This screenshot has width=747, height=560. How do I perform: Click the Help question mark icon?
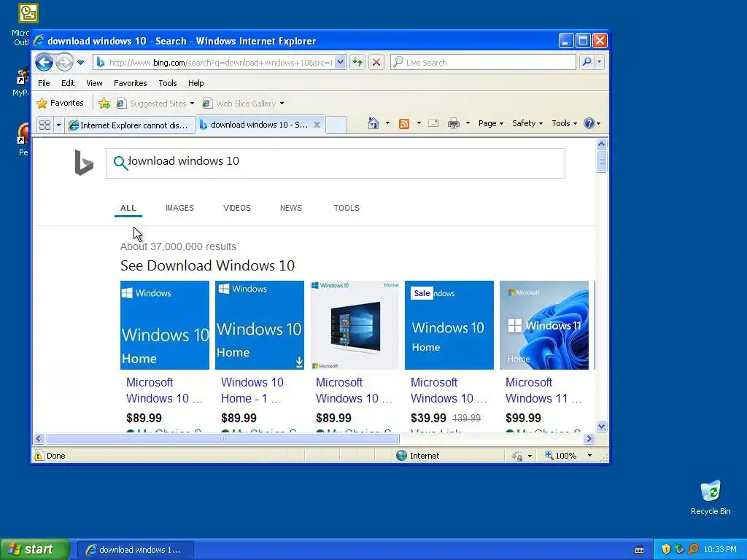[589, 123]
